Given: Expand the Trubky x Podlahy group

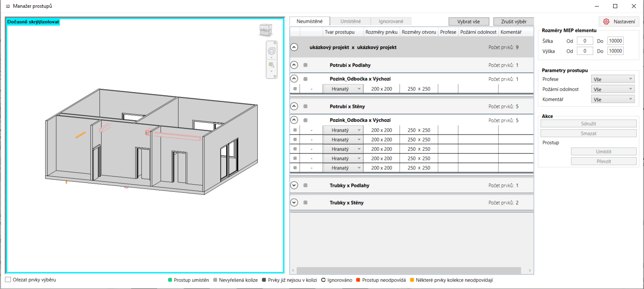Looking at the screenshot, I should (x=294, y=185).
